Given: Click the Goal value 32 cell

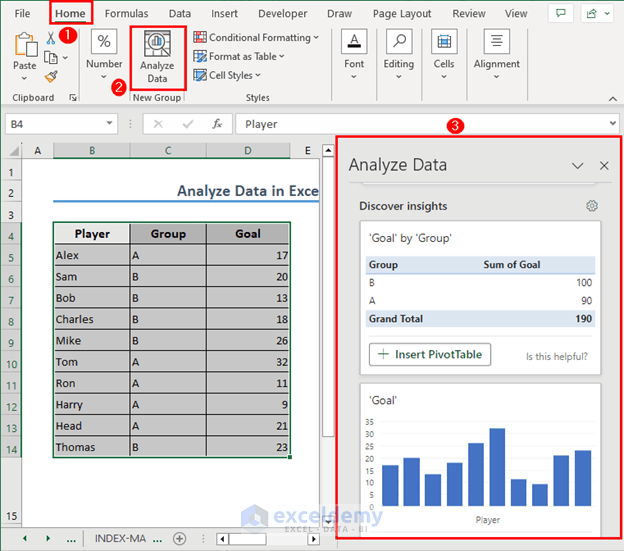Looking at the screenshot, I should tap(248, 362).
